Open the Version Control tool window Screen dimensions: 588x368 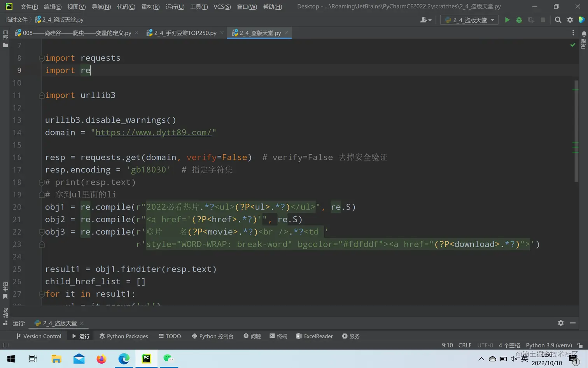pyautogui.click(x=38, y=336)
